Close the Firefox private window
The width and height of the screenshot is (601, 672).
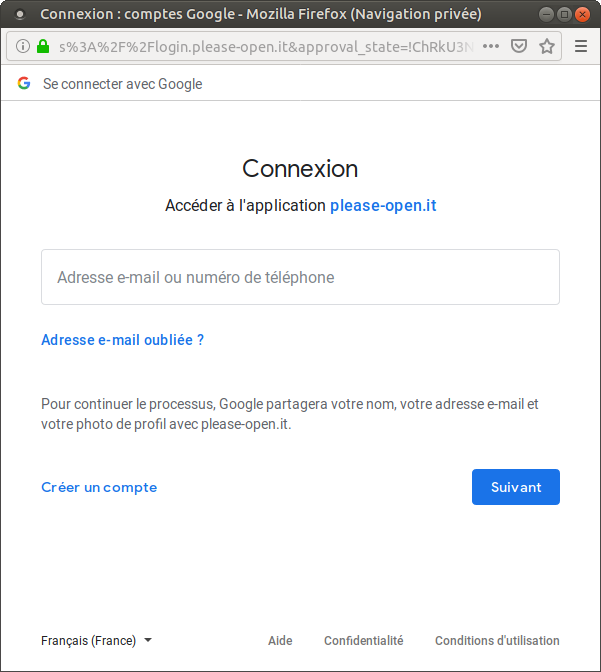(x=583, y=15)
